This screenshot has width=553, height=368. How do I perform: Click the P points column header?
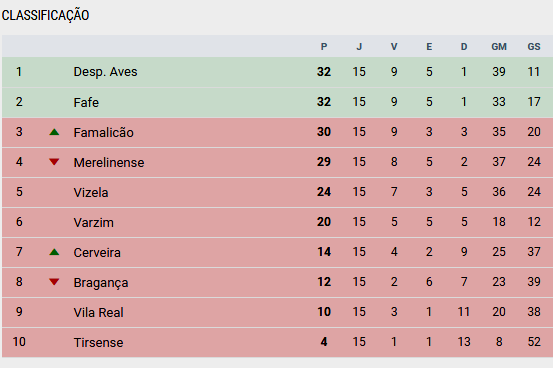click(324, 47)
